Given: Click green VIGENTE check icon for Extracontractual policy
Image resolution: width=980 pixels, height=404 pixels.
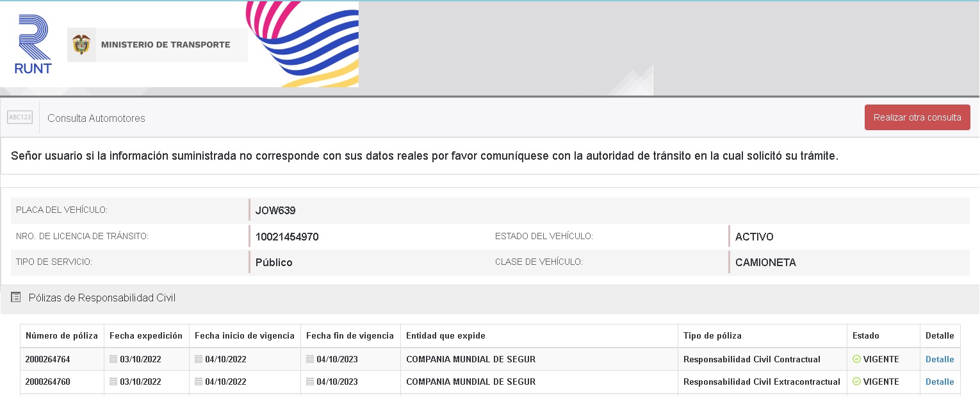Looking at the screenshot, I should click(x=856, y=382).
